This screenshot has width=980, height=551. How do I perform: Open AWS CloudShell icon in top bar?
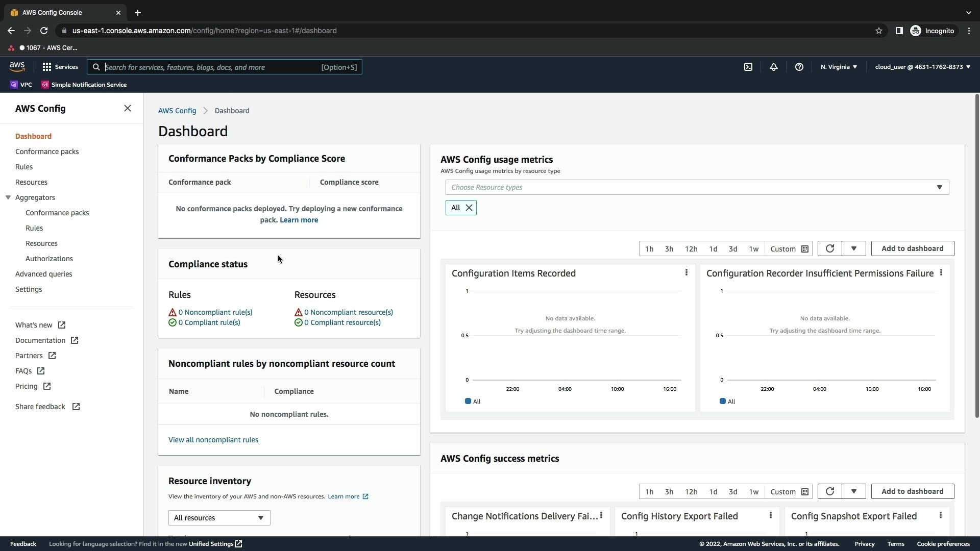pos(748,67)
